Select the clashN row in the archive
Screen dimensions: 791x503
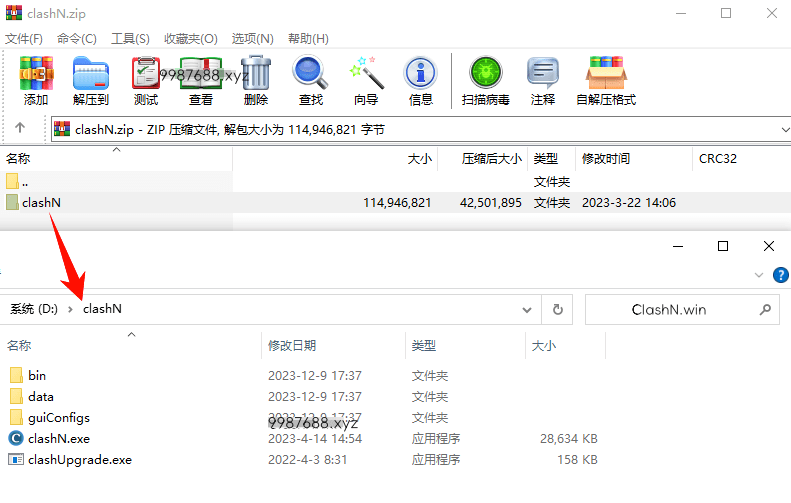[x=396, y=202]
